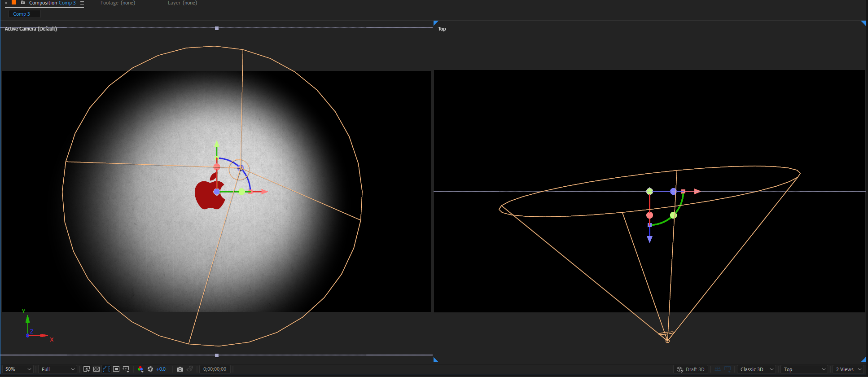The height and width of the screenshot is (377, 868).
Task: Click the Show Snapshot icon
Action: 190,369
